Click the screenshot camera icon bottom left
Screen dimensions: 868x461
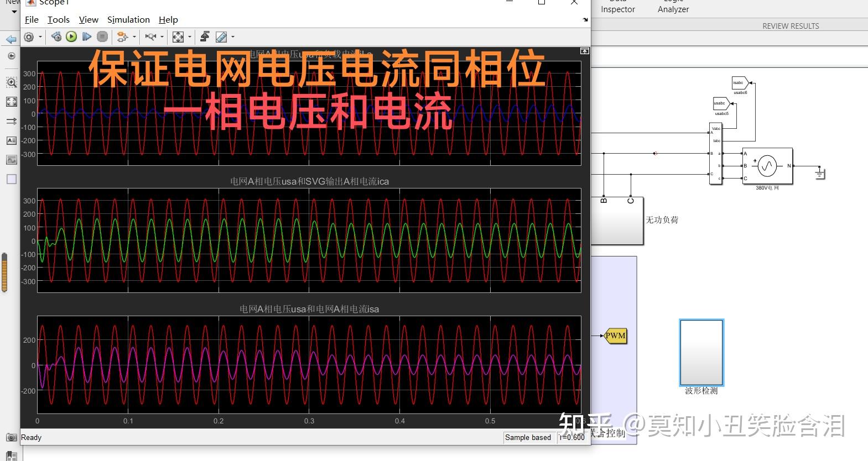11,437
